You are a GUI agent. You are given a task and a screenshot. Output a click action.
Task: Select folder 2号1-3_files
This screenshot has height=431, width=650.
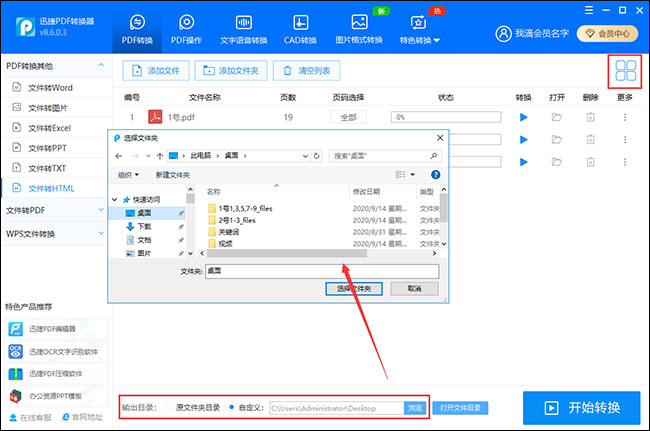pyautogui.click(x=237, y=220)
